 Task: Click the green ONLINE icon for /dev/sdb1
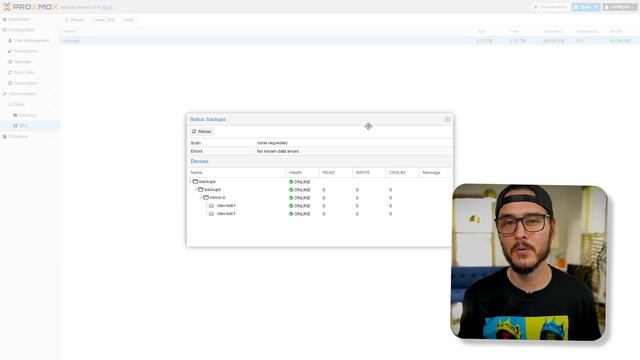291,206
